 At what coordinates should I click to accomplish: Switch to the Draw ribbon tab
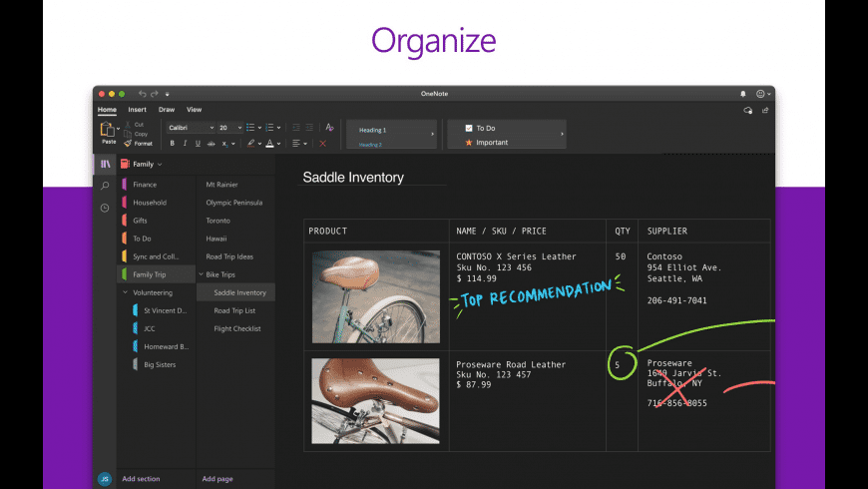(167, 110)
